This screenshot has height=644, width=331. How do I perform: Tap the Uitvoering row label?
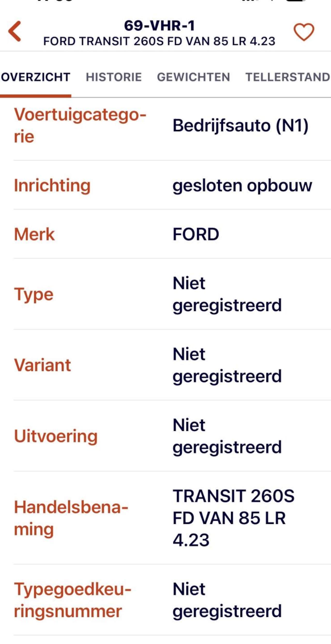pos(56,436)
